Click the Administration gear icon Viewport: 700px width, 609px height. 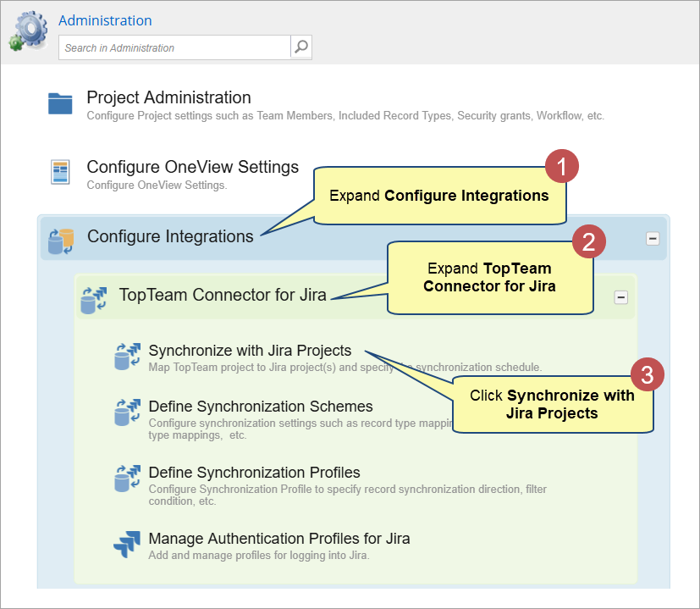coord(29,31)
